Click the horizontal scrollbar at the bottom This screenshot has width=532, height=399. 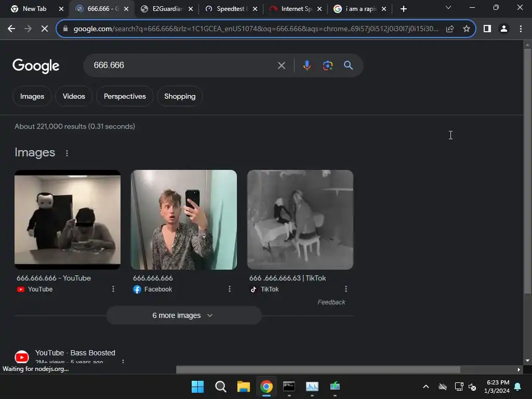(x=318, y=369)
